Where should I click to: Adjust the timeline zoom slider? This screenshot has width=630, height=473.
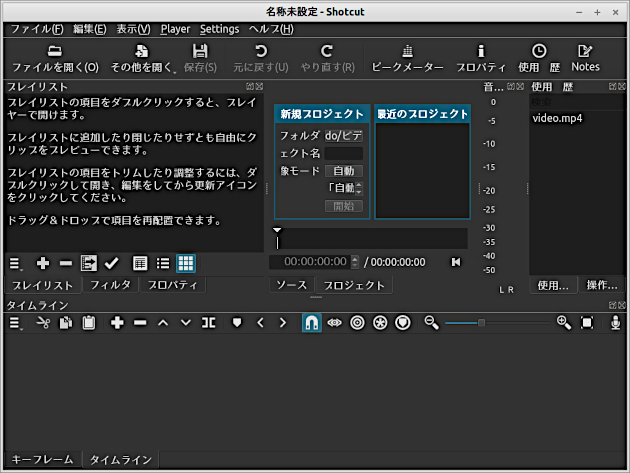(482, 323)
